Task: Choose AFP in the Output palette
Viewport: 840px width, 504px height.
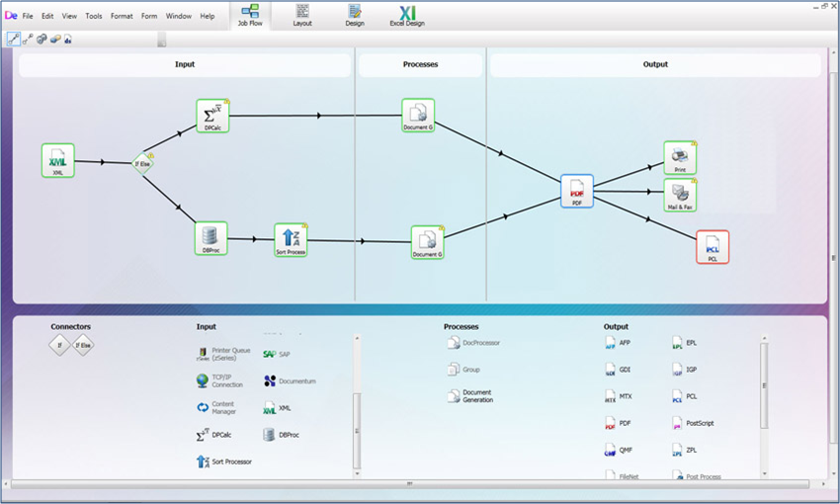Action: tap(618, 343)
